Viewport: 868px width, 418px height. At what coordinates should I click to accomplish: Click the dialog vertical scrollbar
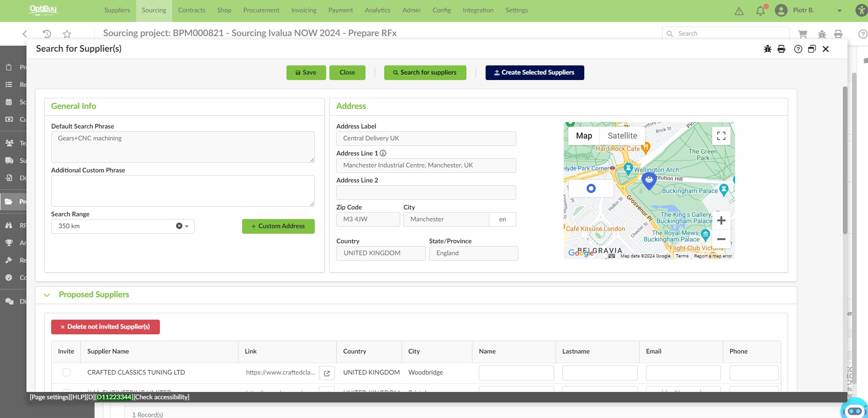845,160
